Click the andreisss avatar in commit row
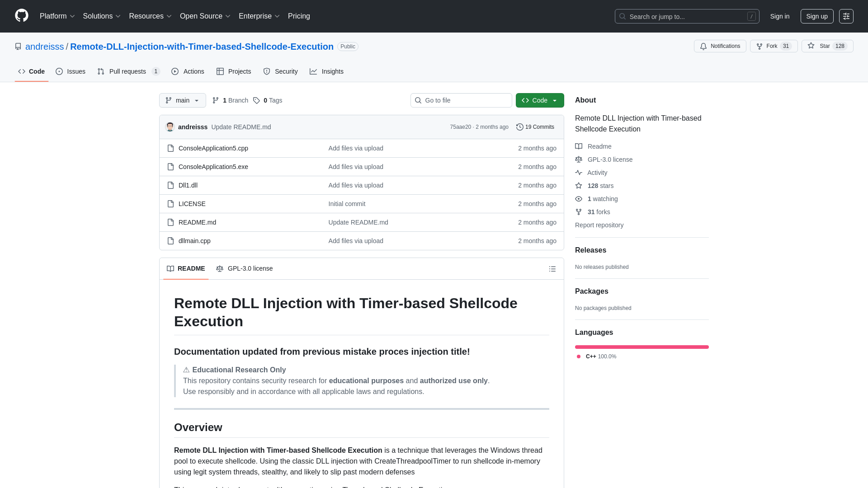This screenshot has width=868, height=488. pos(170,127)
